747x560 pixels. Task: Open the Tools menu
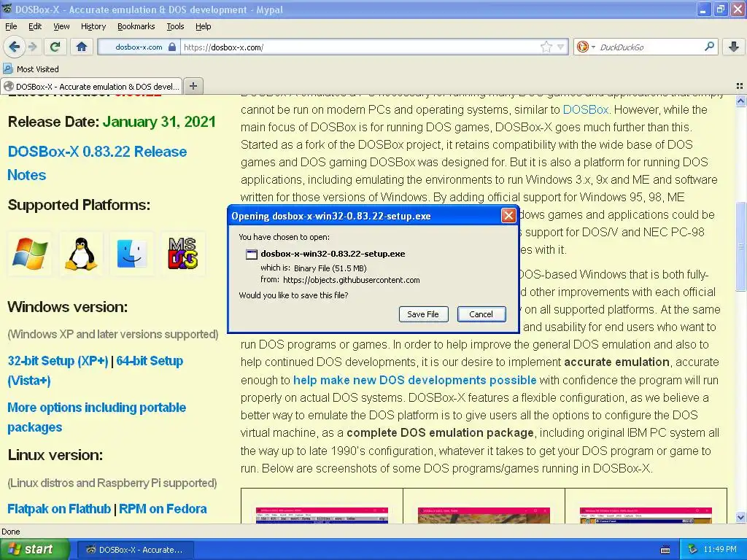coord(175,26)
